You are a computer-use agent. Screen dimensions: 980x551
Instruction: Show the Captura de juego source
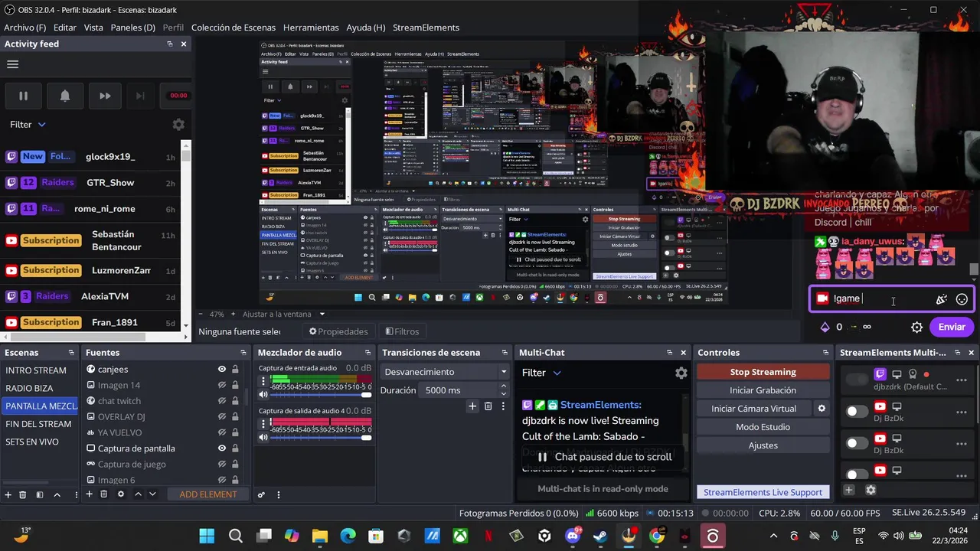tap(222, 465)
